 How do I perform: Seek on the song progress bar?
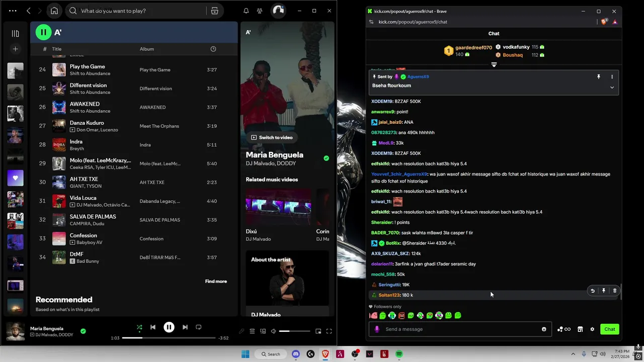tap(169, 338)
